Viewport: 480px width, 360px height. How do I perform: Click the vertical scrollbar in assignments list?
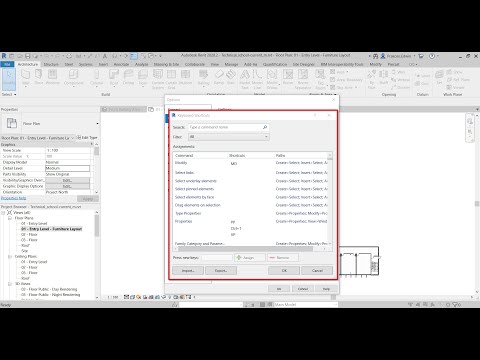(330, 200)
